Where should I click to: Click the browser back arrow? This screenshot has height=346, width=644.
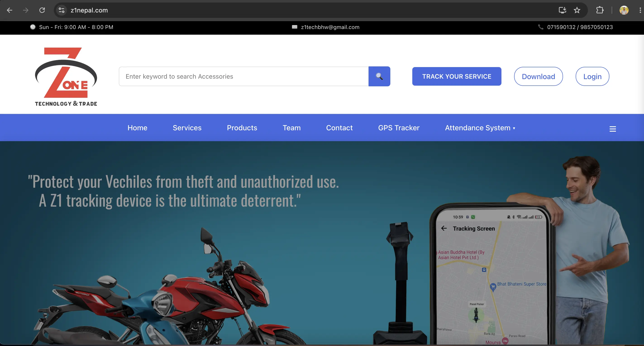[x=10, y=10]
